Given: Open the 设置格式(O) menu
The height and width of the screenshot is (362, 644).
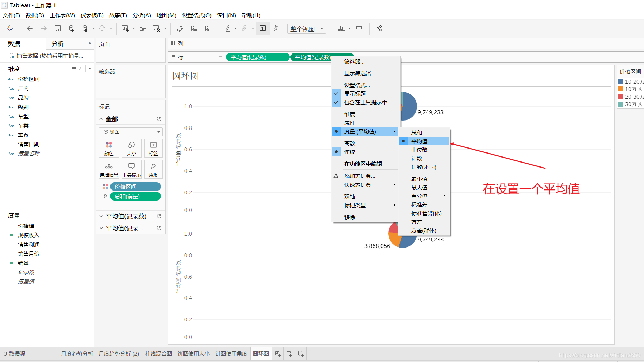Looking at the screenshot, I should click(x=196, y=15).
